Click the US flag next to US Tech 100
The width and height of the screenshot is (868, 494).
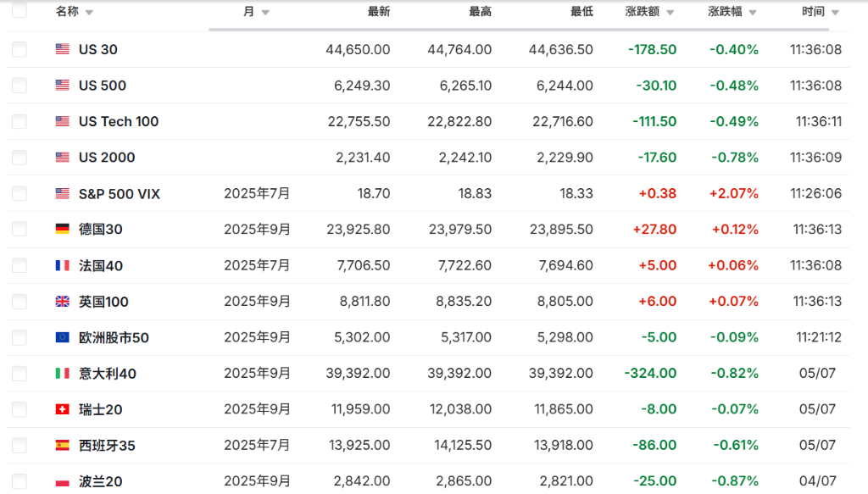(x=61, y=121)
